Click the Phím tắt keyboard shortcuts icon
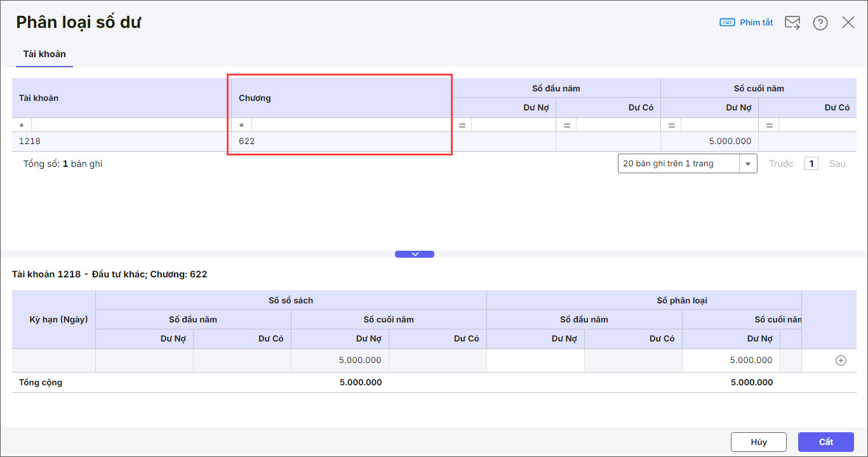 pyautogui.click(x=727, y=23)
